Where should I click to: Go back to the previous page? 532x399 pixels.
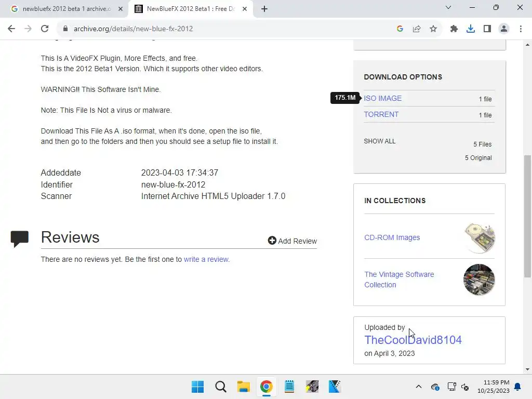coord(11,29)
